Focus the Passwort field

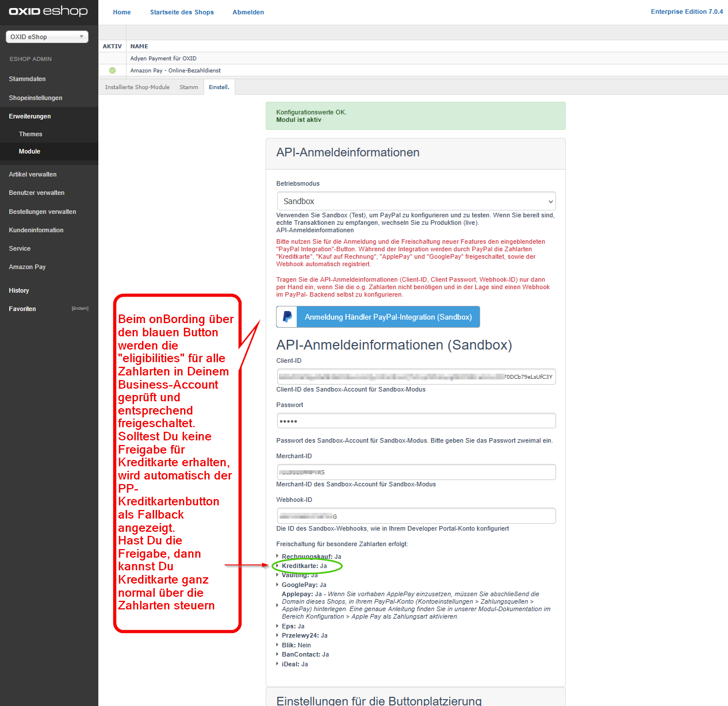[x=416, y=421]
